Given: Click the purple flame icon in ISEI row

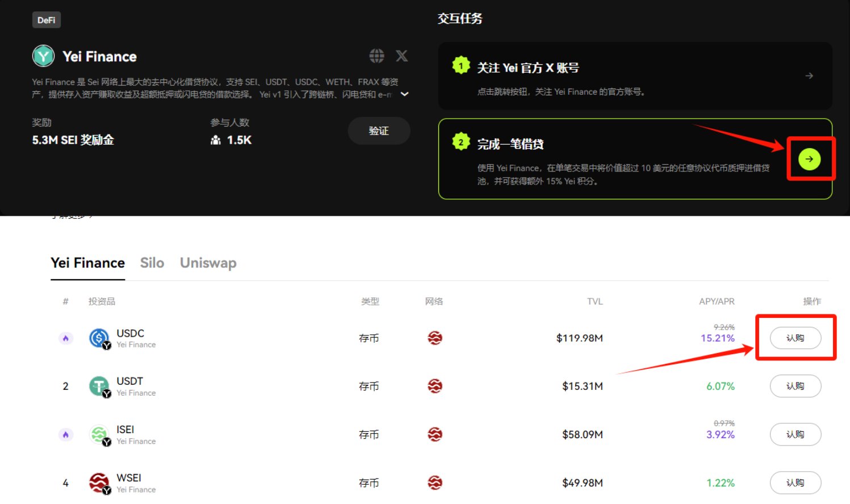Looking at the screenshot, I should pos(66,435).
